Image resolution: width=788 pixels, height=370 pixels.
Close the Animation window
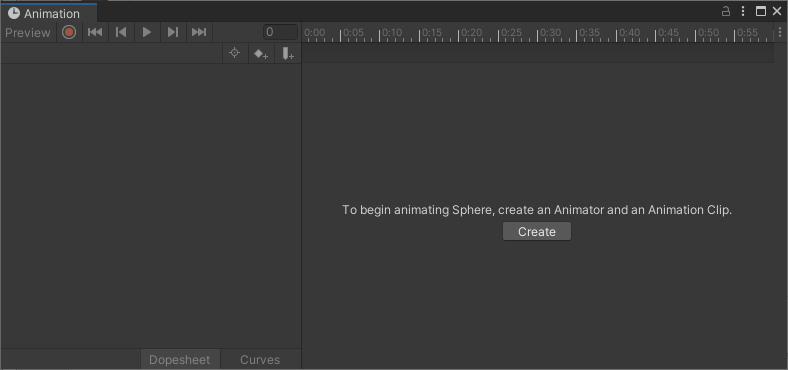(x=777, y=11)
